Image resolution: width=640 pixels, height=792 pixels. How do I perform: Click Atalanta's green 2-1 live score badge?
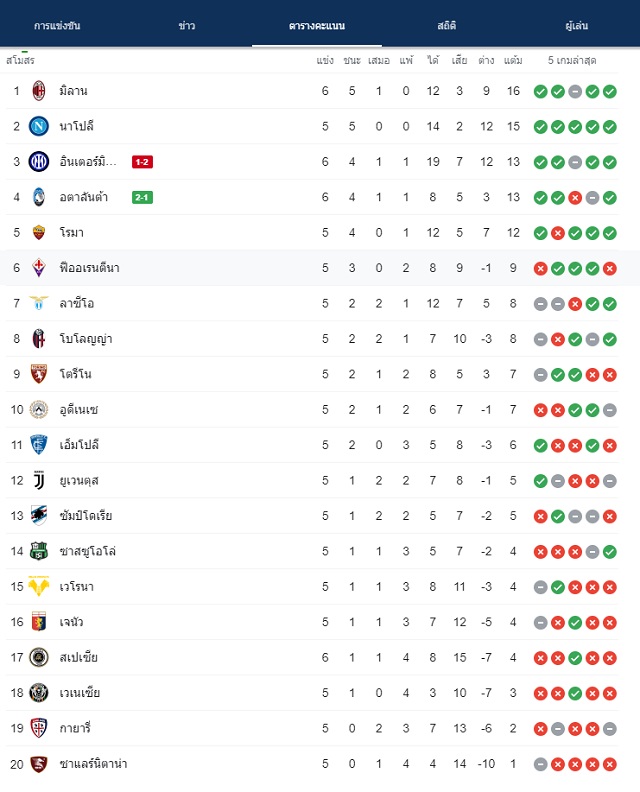[142, 197]
